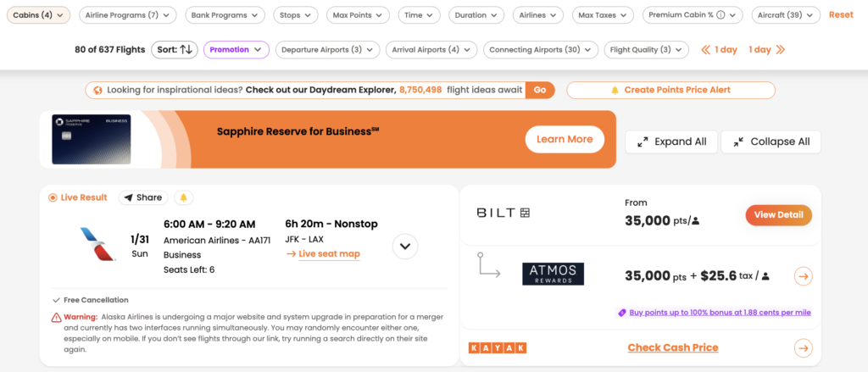The width and height of the screenshot is (868, 372).
Task: Expand Departure Airports (3) filter
Action: click(328, 49)
